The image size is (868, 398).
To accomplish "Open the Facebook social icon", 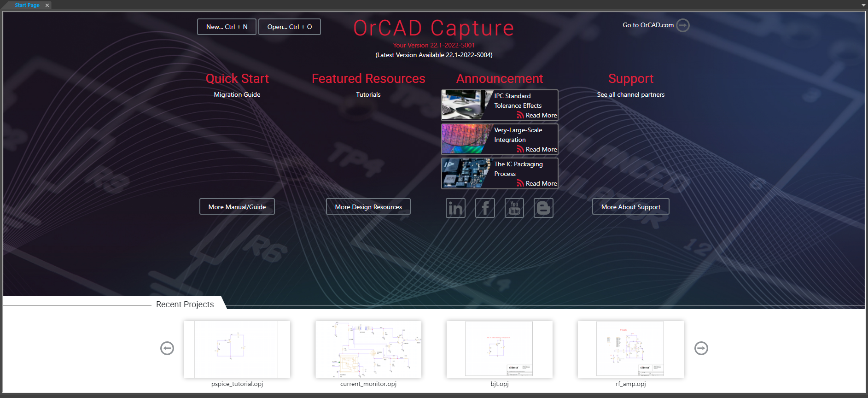I will pos(485,208).
